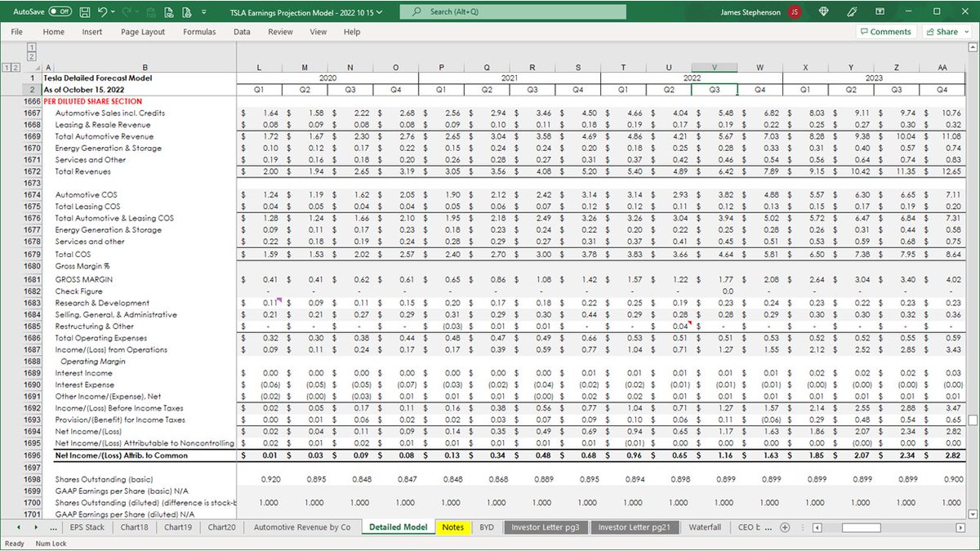The height and width of the screenshot is (551, 980).
Task: Click the JS profile avatar
Action: [x=795, y=12]
